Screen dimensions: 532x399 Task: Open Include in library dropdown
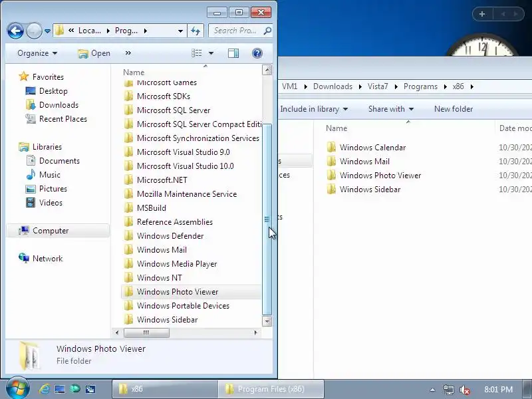pyautogui.click(x=314, y=109)
